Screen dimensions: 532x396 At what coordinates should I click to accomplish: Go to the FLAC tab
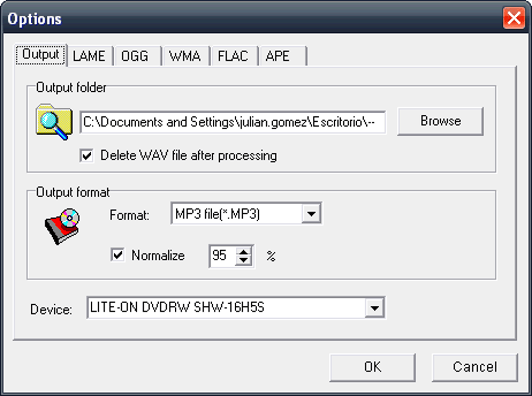point(233,56)
